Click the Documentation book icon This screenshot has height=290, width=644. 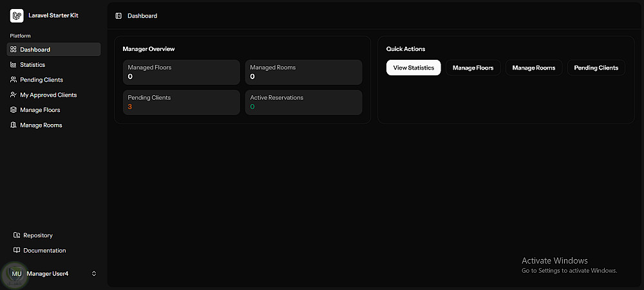pos(17,250)
